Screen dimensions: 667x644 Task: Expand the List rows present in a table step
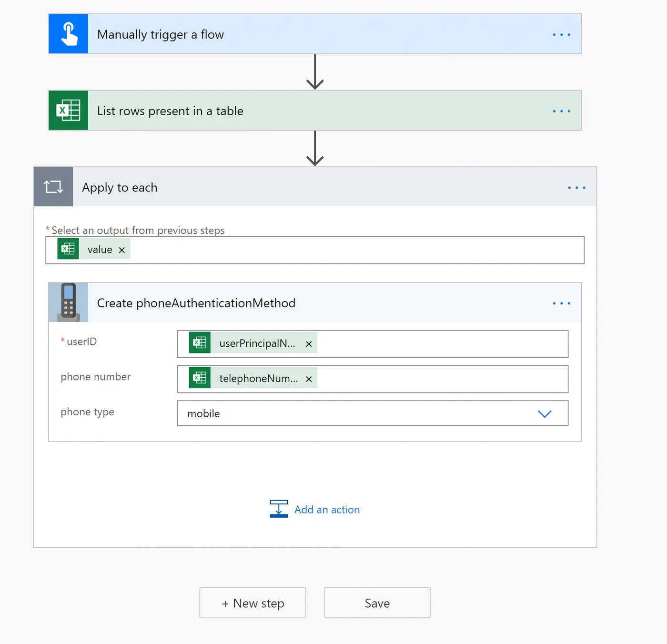point(315,111)
